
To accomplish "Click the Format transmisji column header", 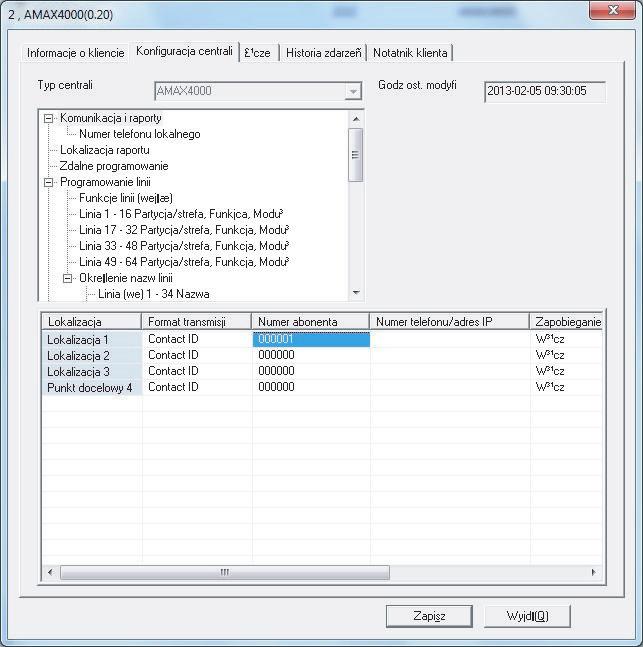I will pos(196,321).
